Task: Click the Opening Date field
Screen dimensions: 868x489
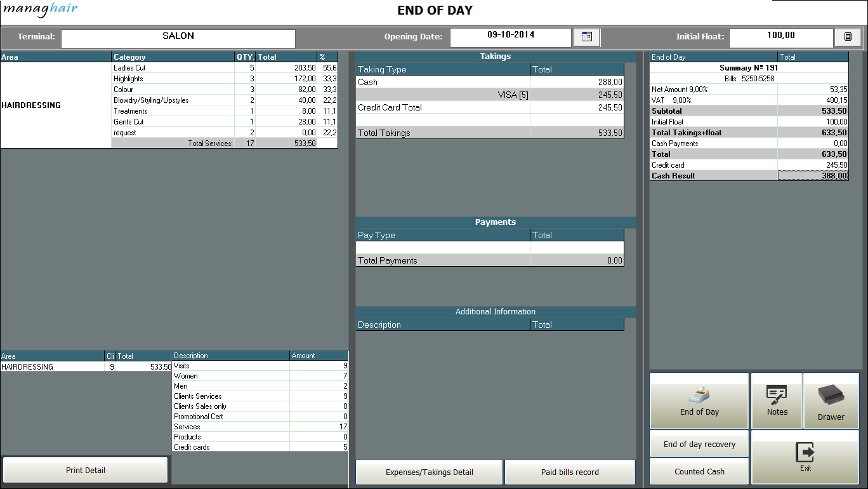Action: coord(511,37)
